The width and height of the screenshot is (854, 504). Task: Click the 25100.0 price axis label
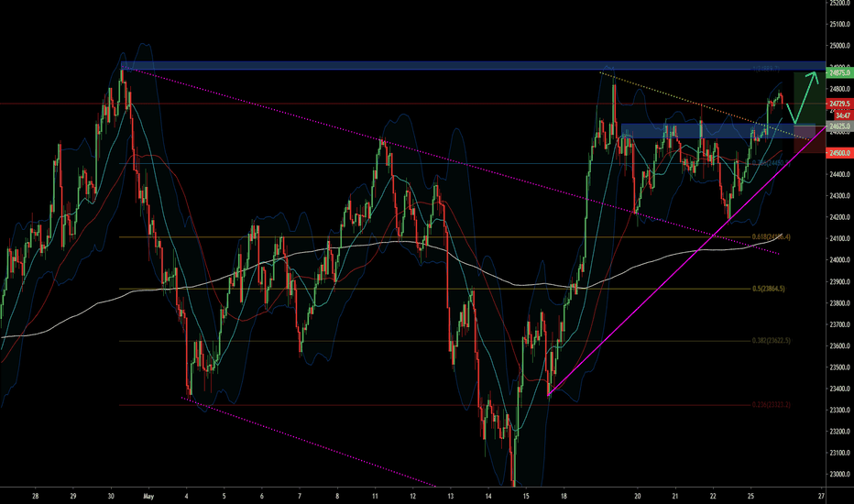[840, 24]
